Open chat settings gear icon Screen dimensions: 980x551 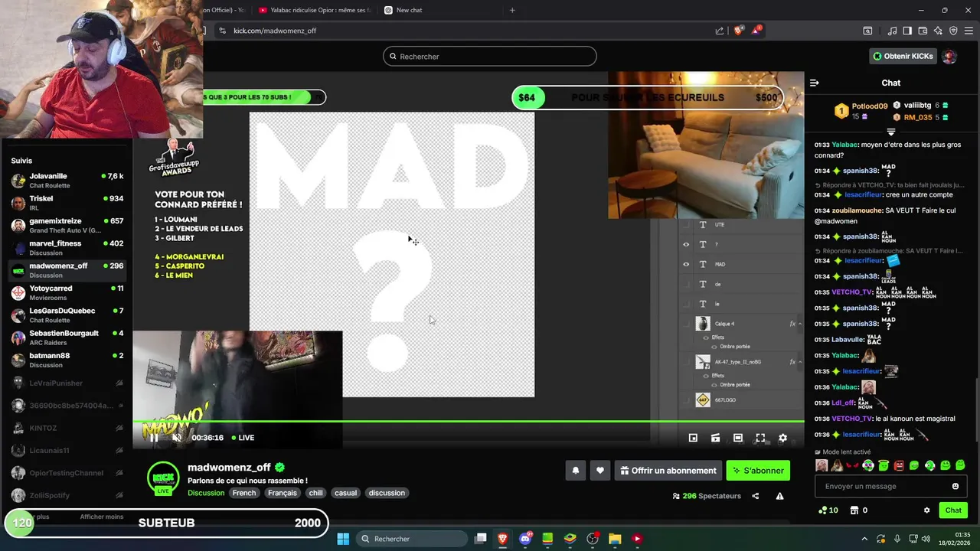[926, 510]
